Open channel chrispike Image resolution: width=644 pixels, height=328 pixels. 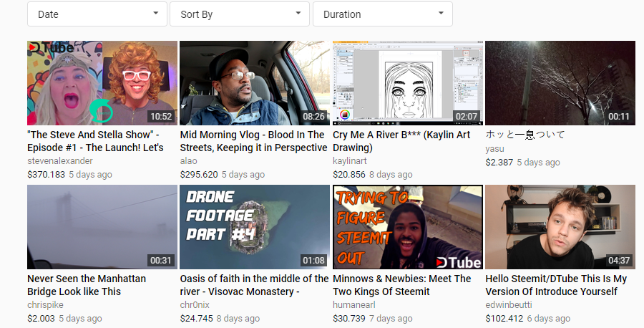tap(45, 305)
